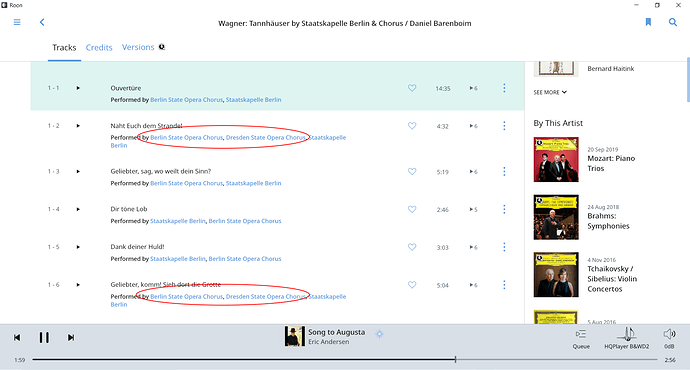Click the star icon beside Song to Augusta
This screenshot has height=370, width=690.
click(x=379, y=334)
